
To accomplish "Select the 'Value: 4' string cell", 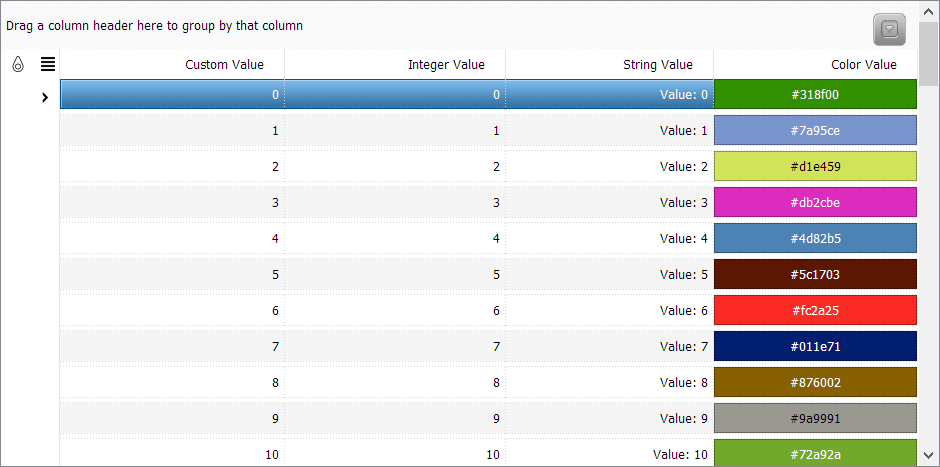I will tap(610, 238).
